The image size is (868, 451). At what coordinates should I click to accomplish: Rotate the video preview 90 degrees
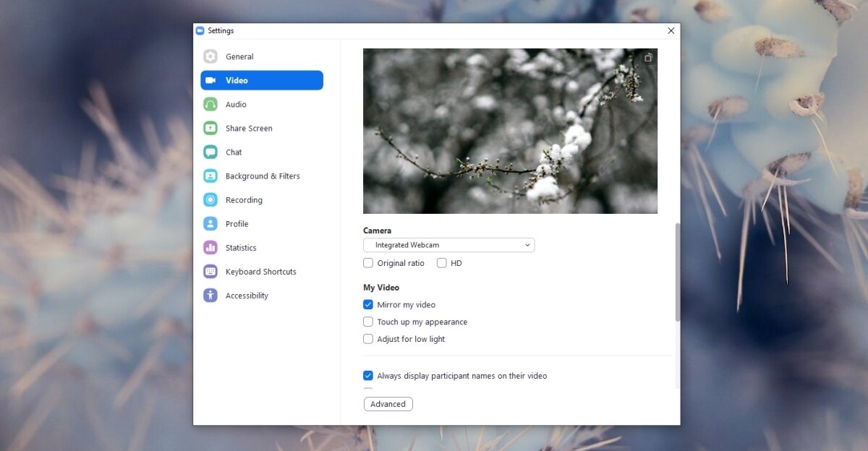tap(648, 57)
